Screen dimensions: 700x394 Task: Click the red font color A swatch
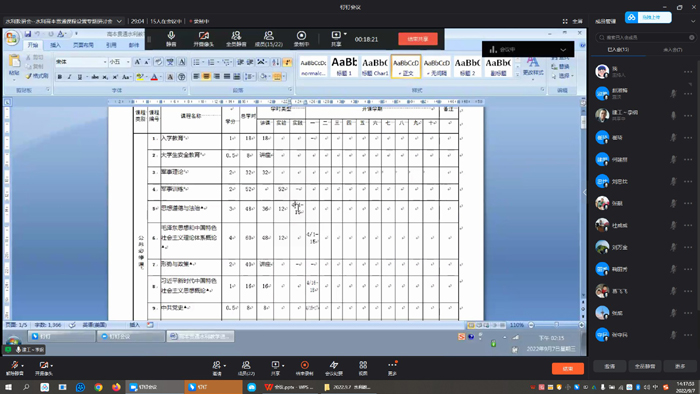click(154, 77)
